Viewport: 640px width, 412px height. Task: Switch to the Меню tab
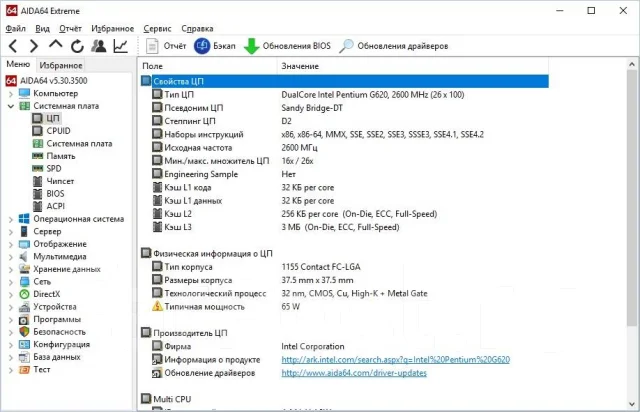(x=18, y=65)
